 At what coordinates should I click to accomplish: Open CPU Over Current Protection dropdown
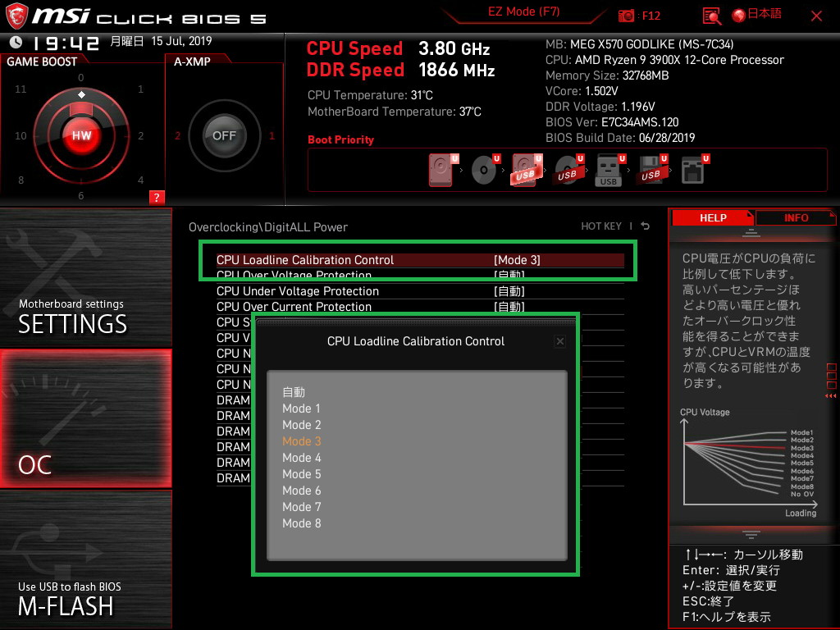(x=420, y=307)
